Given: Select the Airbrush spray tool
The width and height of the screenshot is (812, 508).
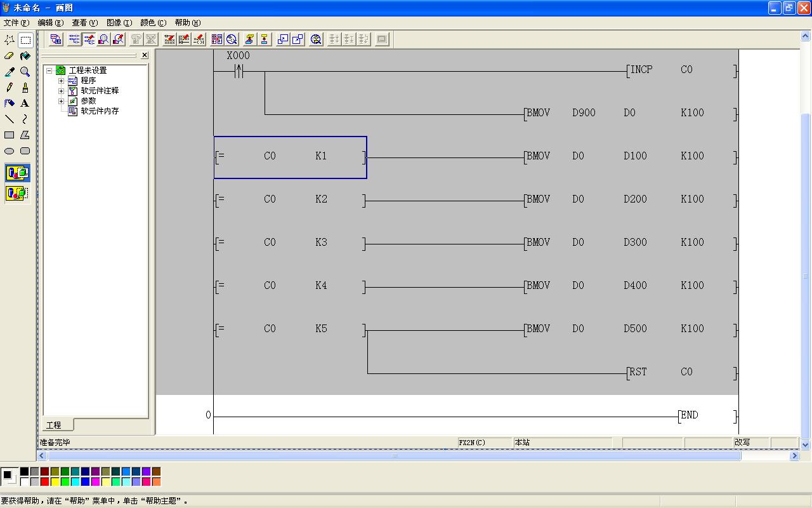Looking at the screenshot, I should (10, 104).
